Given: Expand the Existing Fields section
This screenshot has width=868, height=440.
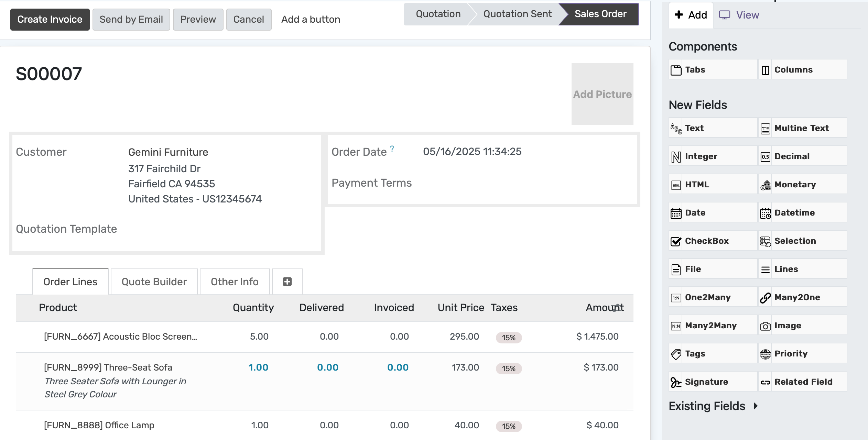Looking at the screenshot, I should 714,406.
